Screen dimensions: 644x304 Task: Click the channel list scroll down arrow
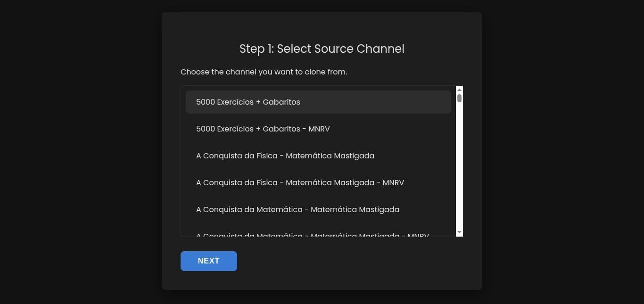(x=459, y=232)
